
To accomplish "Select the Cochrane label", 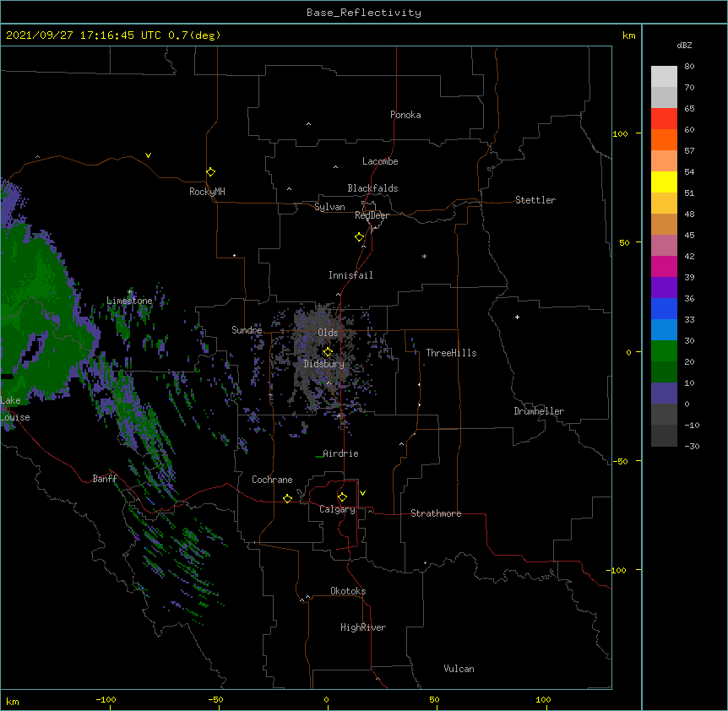I will (x=272, y=480).
